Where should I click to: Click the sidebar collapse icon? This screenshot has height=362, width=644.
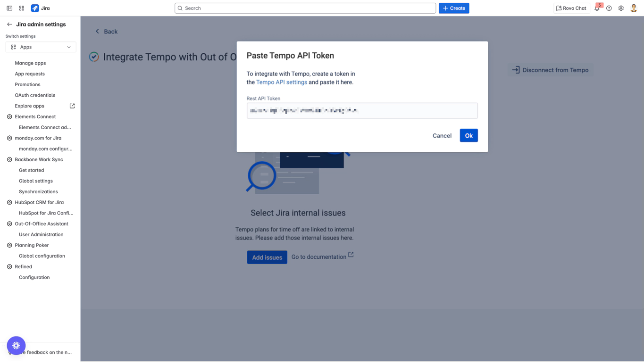click(9, 8)
